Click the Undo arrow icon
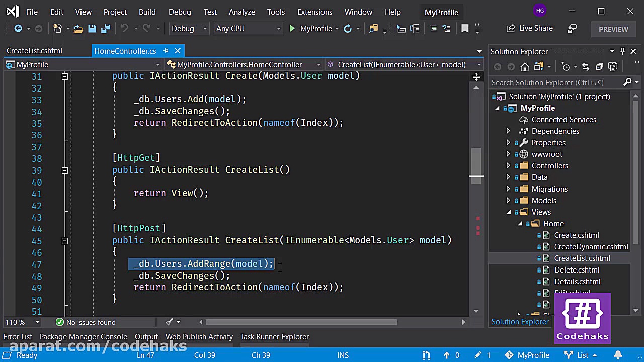 coord(124,29)
